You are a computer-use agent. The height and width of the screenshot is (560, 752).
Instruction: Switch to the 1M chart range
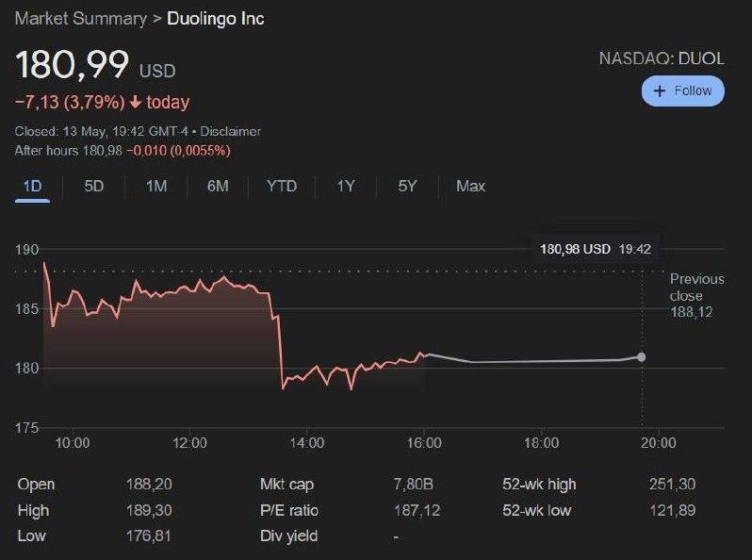click(x=156, y=186)
